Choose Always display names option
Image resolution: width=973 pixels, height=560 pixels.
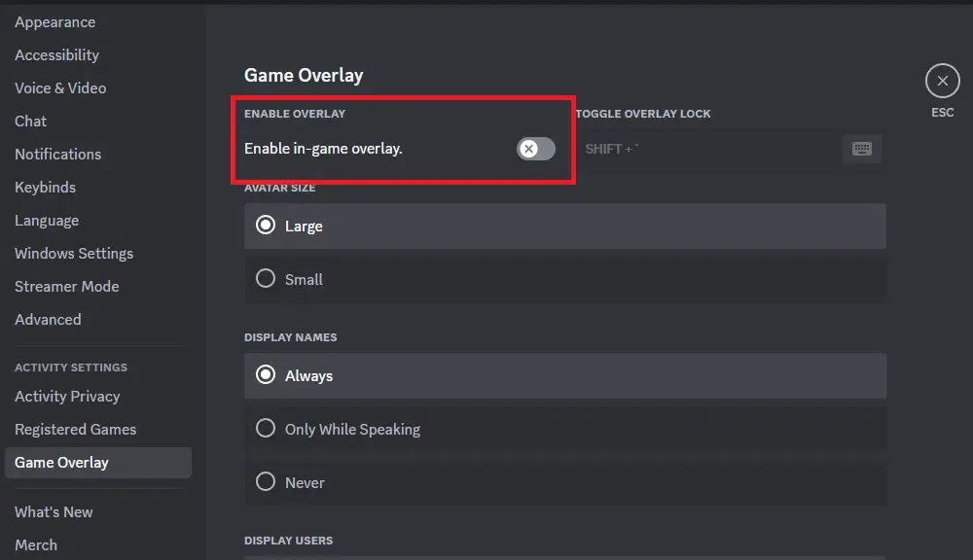pyautogui.click(x=266, y=375)
